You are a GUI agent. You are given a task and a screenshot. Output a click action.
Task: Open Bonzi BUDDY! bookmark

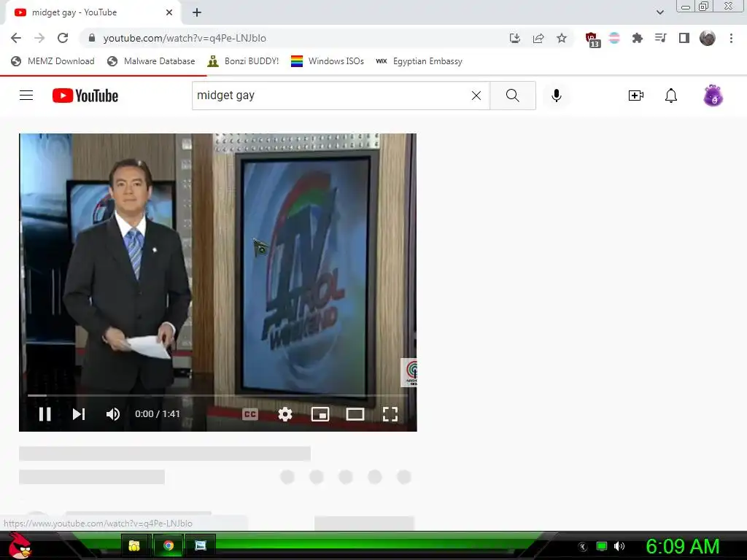pos(243,61)
